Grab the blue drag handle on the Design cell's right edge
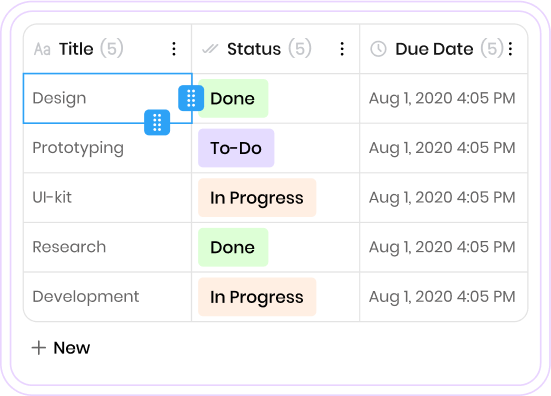This screenshot has height=396, width=551. [191, 98]
